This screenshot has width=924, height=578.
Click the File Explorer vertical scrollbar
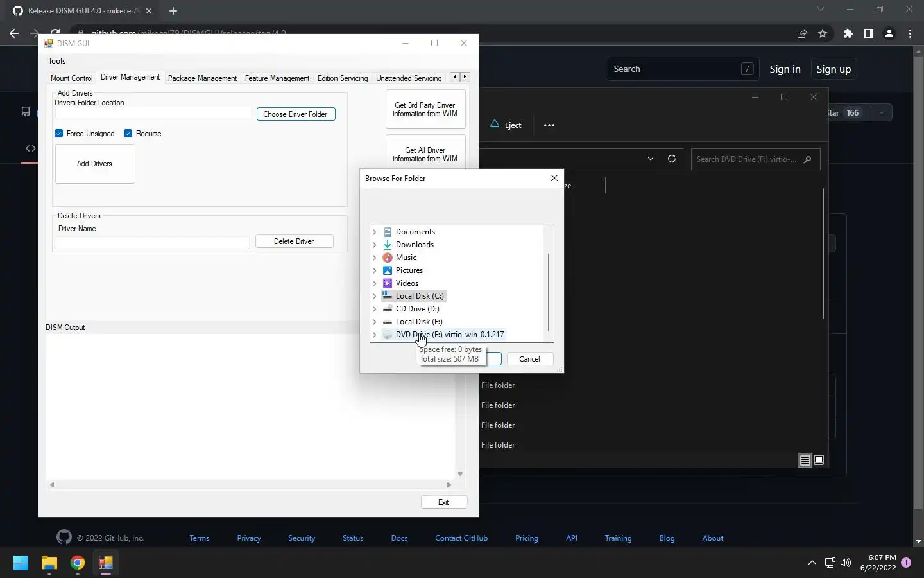(x=823, y=253)
